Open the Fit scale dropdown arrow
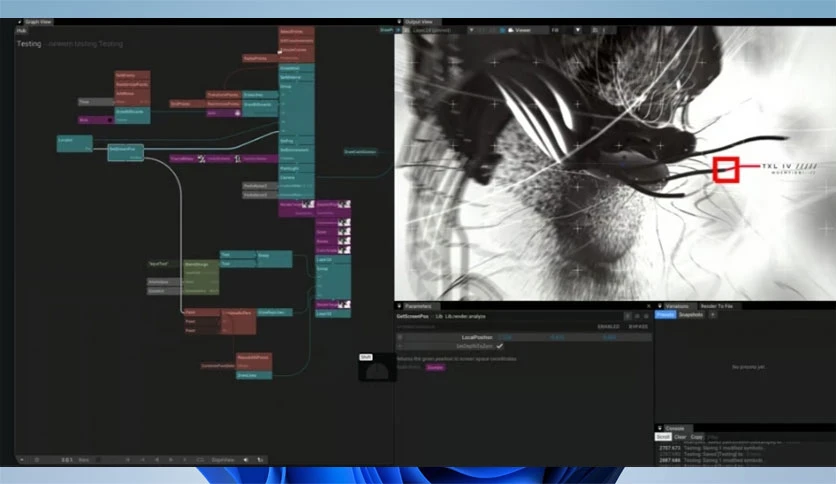Image resolution: width=836 pixels, height=484 pixels. [577, 30]
